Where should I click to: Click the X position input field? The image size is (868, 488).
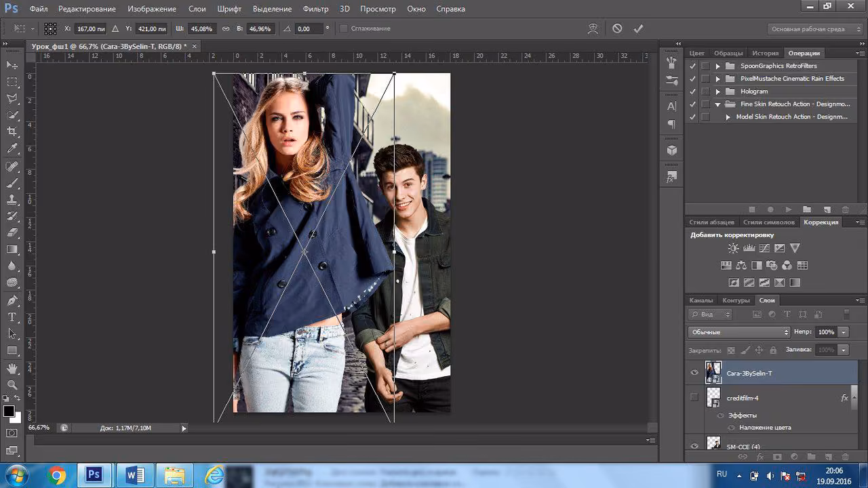tap(90, 29)
